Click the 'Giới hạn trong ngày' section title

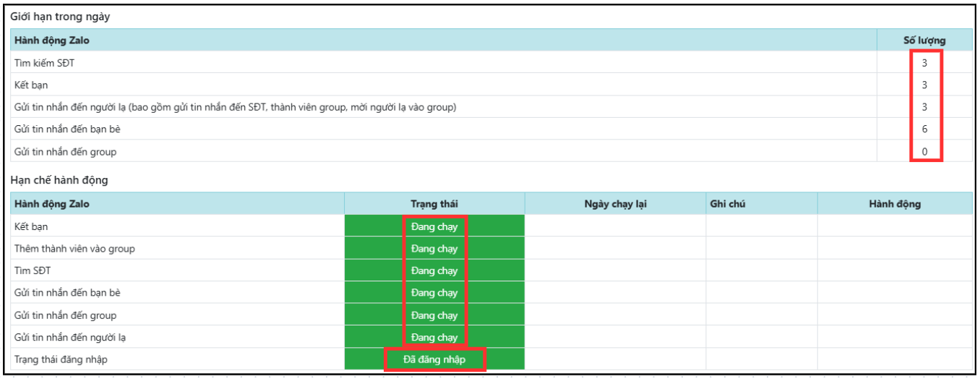tap(59, 16)
